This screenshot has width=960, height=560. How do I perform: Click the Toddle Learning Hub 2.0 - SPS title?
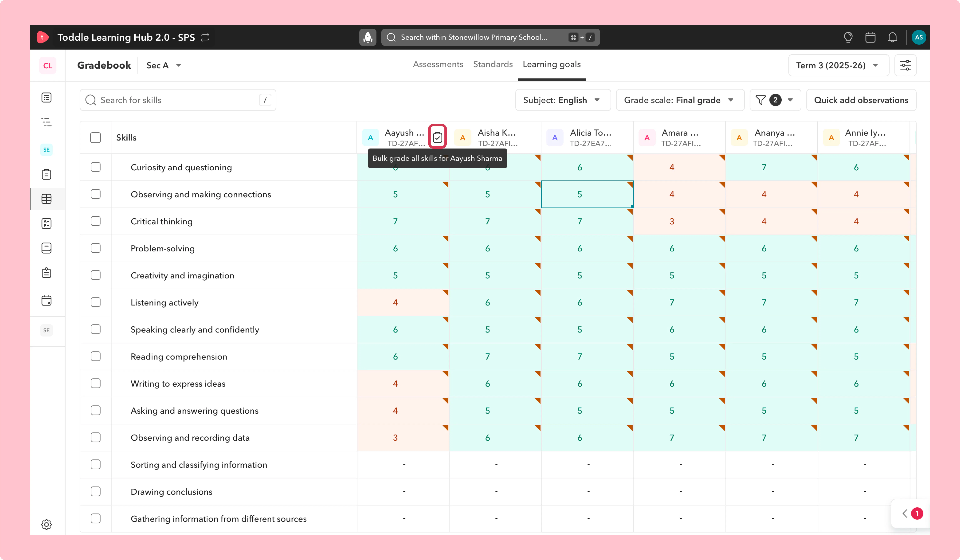[x=126, y=37]
